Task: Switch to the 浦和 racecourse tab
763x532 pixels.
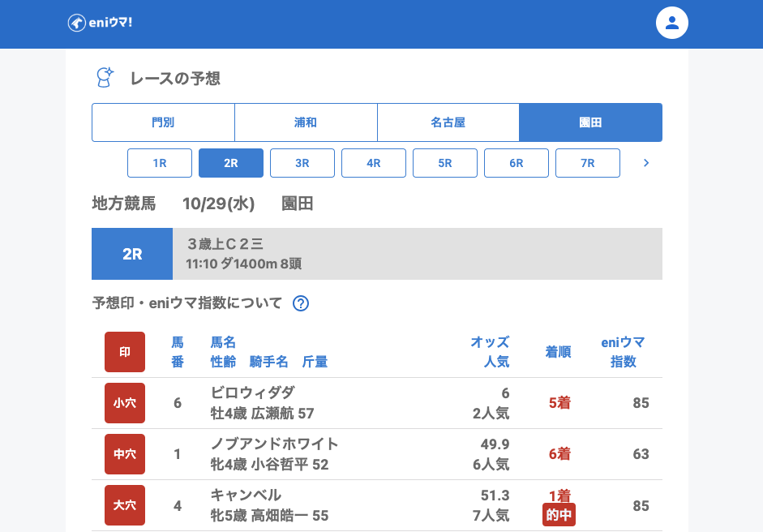Action: pyautogui.click(x=306, y=122)
